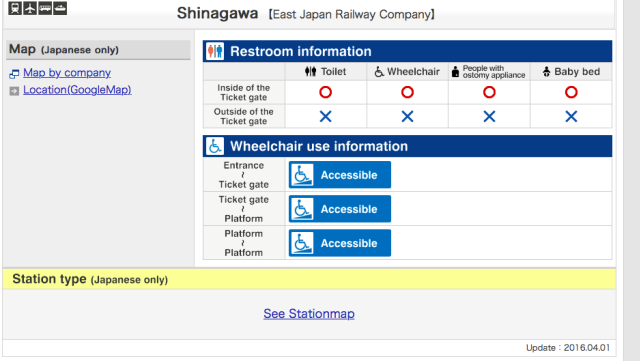This screenshot has width=640, height=361.
Task: Click the Wheelchair use information heading text
Action: [x=319, y=146]
